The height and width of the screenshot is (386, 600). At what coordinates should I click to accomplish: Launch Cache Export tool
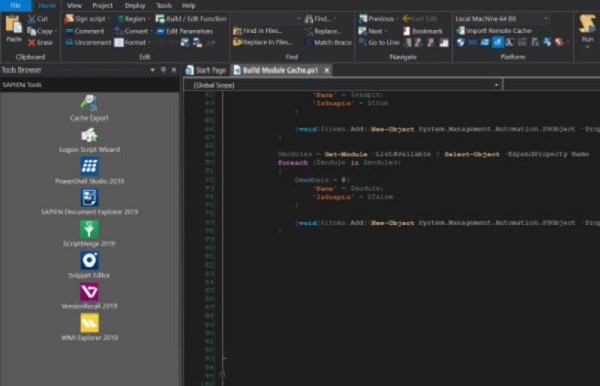[89, 108]
